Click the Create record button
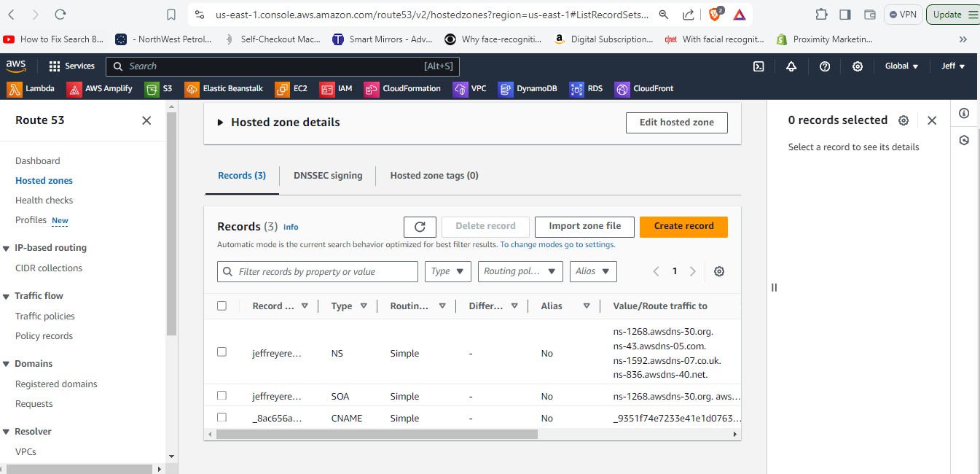Viewport: 980px width, 474px height. (x=683, y=227)
